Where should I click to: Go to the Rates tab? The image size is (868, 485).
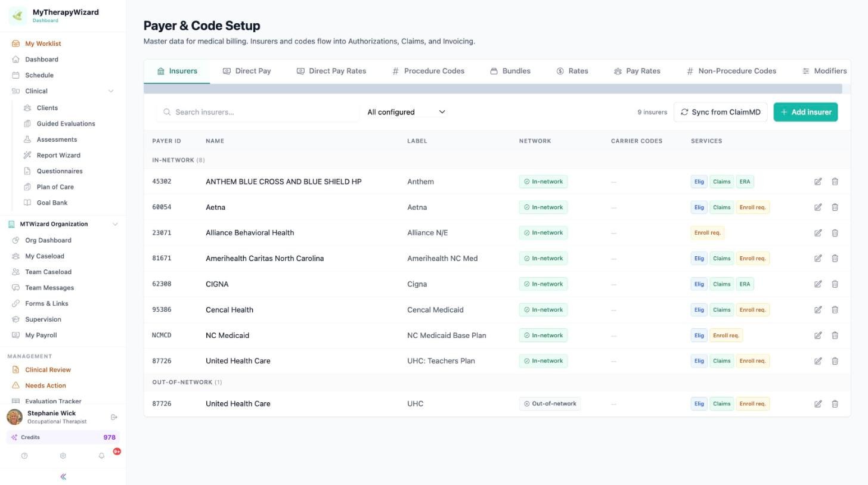(572, 71)
